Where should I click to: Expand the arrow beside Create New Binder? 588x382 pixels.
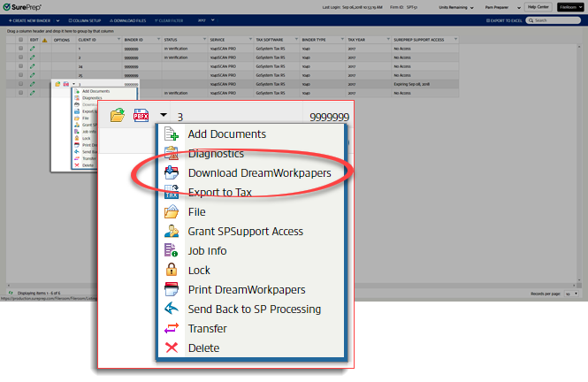(57, 20)
